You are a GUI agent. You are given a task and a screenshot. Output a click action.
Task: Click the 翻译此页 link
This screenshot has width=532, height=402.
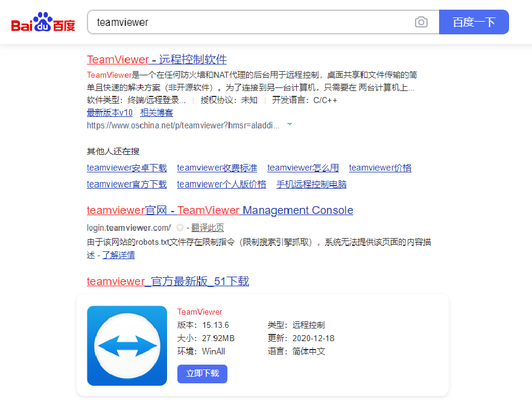coord(207,228)
